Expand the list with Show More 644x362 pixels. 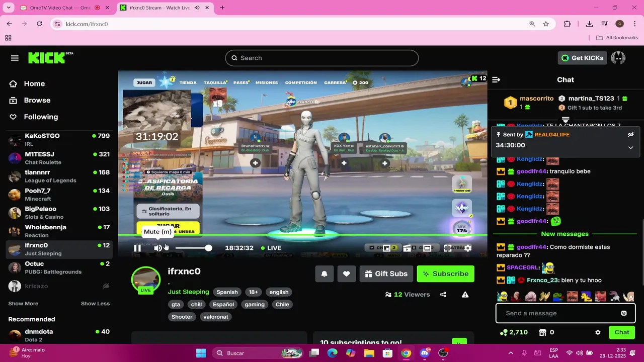pos(23,304)
